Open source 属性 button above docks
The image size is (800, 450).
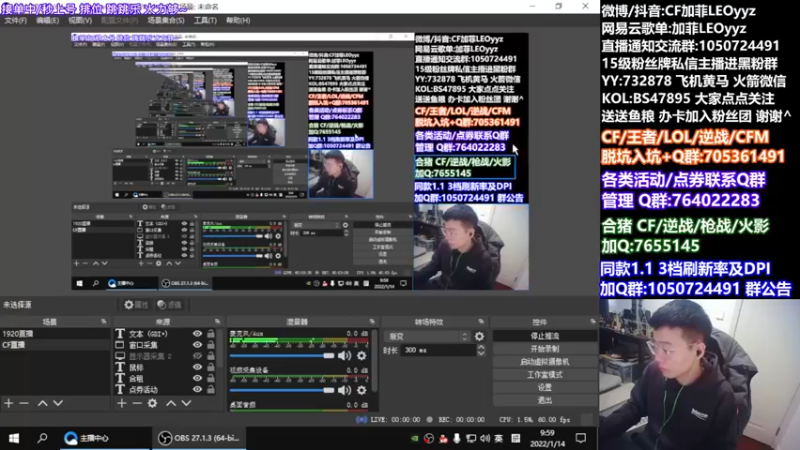pyautogui.click(x=136, y=305)
